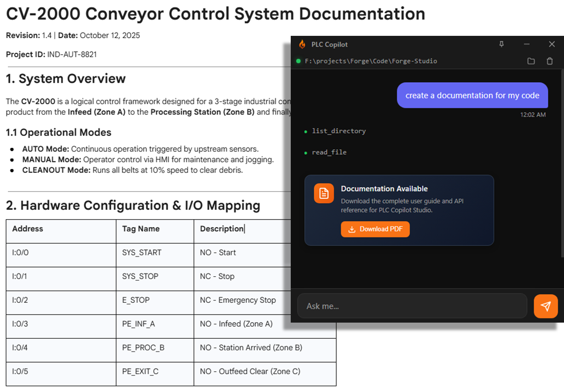The height and width of the screenshot is (392, 564).
Task: Click the I:0/5 address cell
Action: [x=20, y=371]
